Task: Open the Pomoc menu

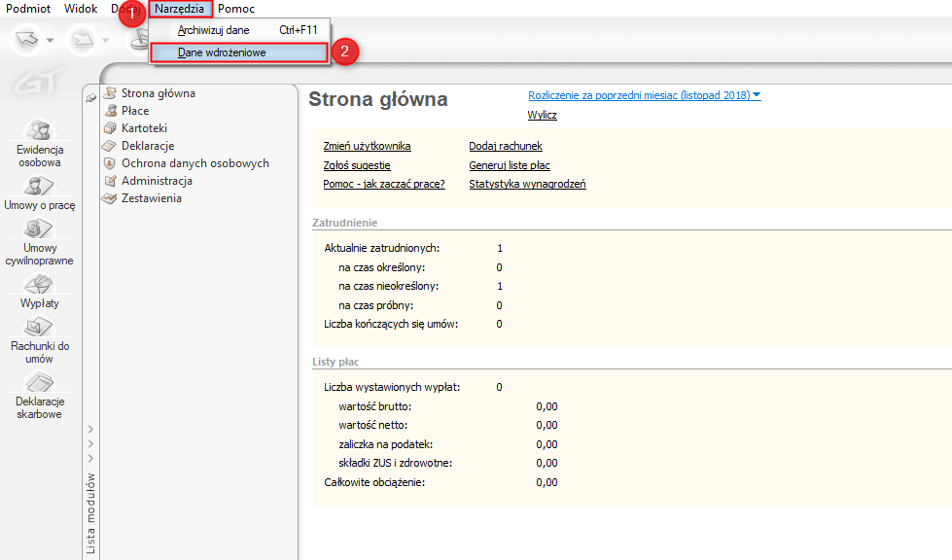Action: pyautogui.click(x=236, y=9)
